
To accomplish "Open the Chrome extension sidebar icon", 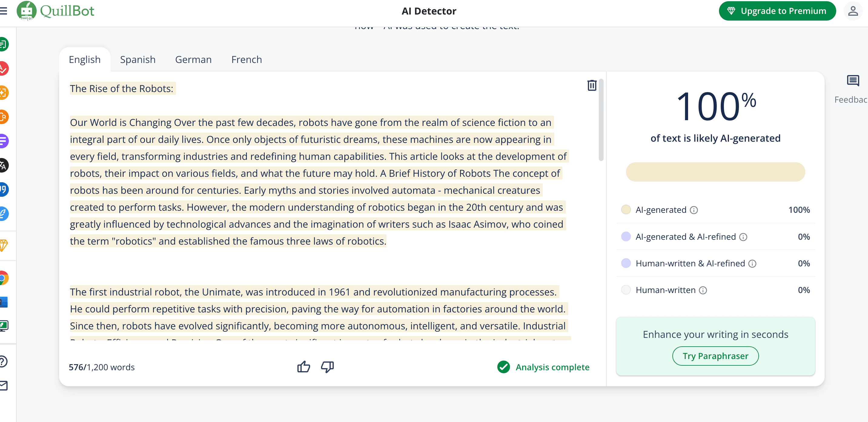I will point(3,278).
